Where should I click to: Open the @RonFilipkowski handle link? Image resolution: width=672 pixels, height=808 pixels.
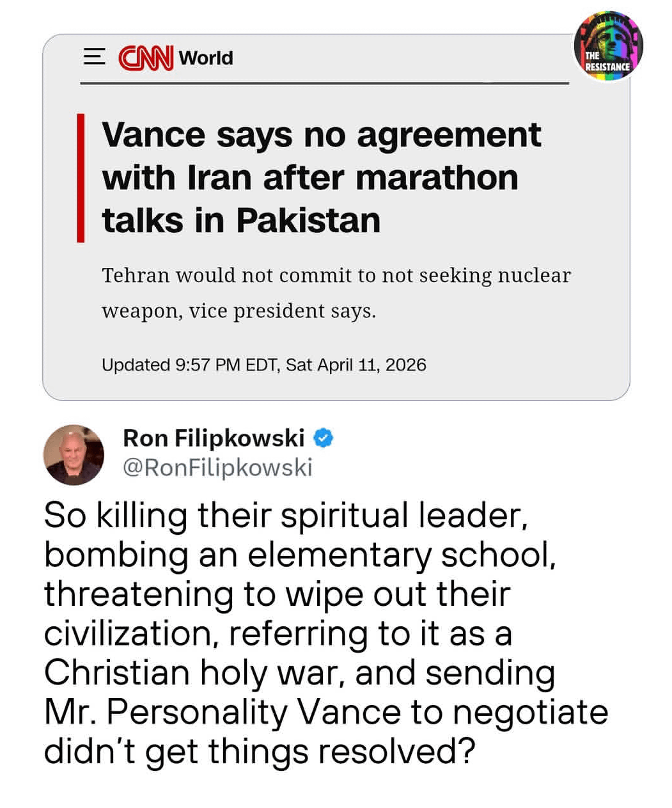click(217, 468)
